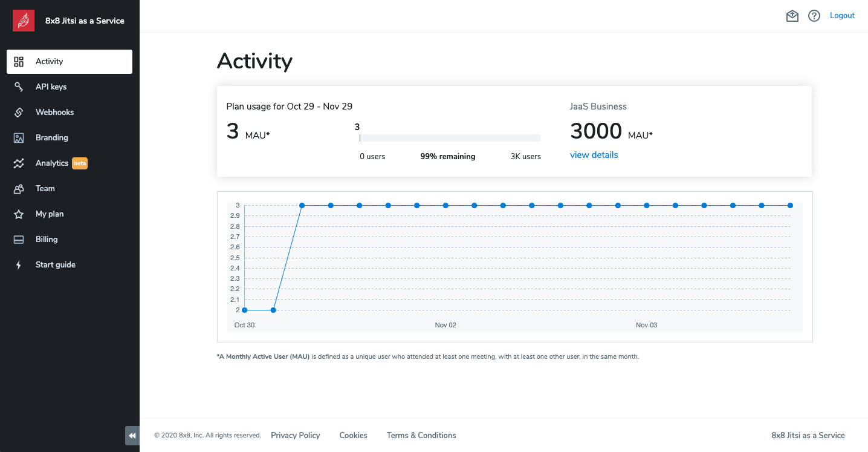The width and height of the screenshot is (868, 452).
Task: Click '8x8 Jitsi as a Service' footer text
Action: 808,435
